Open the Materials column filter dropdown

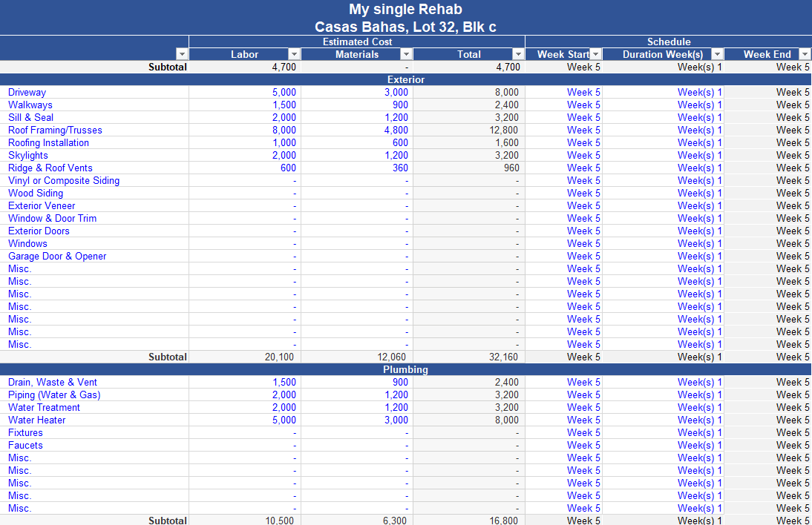406,54
